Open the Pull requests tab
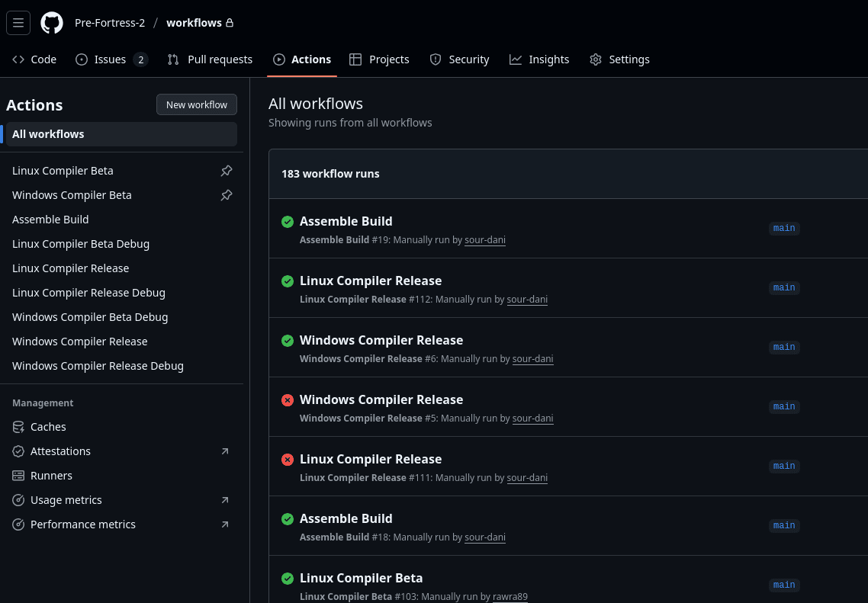The height and width of the screenshot is (603, 868). (210, 59)
